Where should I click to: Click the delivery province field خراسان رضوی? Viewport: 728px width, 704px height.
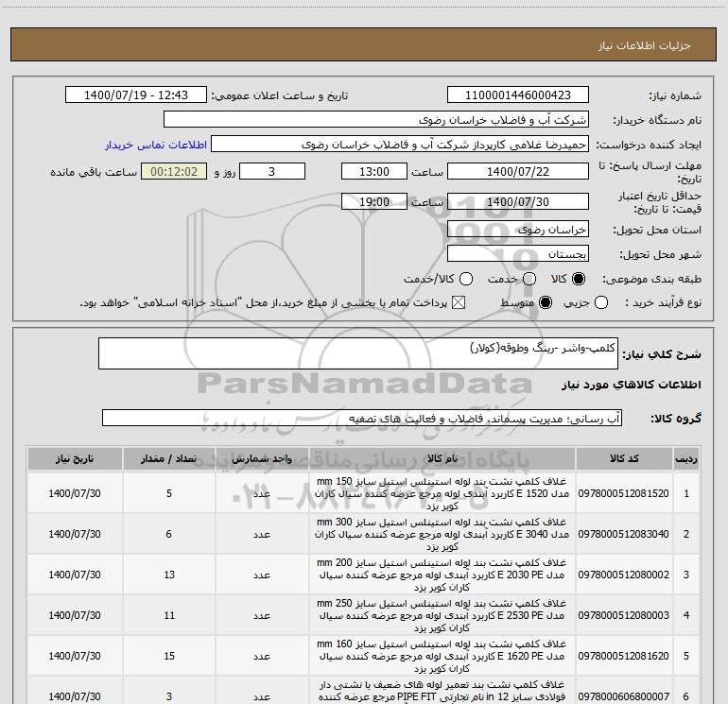tap(518, 230)
